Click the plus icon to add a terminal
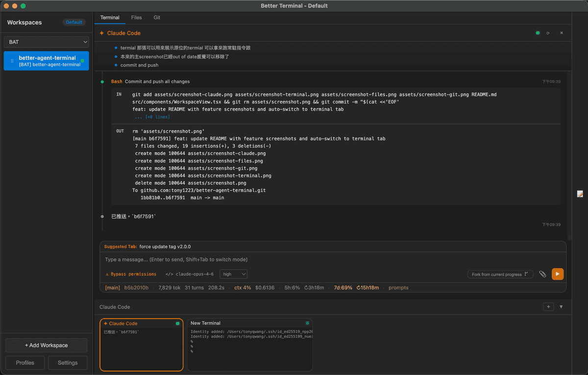 (549, 307)
